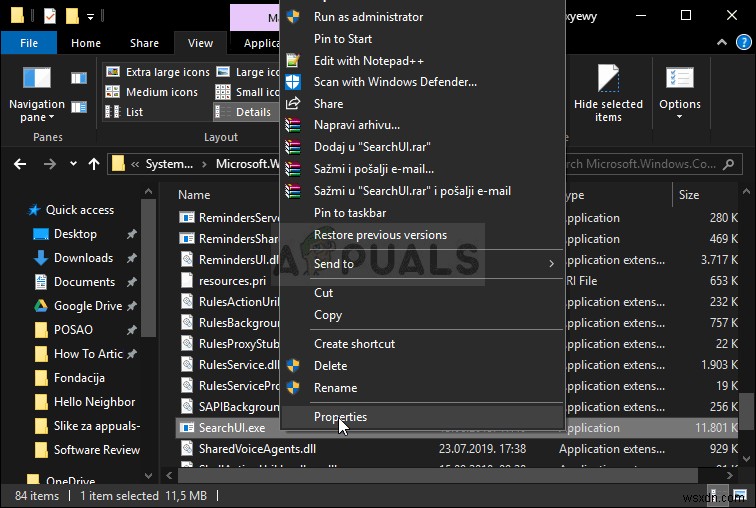The width and height of the screenshot is (756, 508).
Task: Set layout to List view
Action: click(x=124, y=112)
